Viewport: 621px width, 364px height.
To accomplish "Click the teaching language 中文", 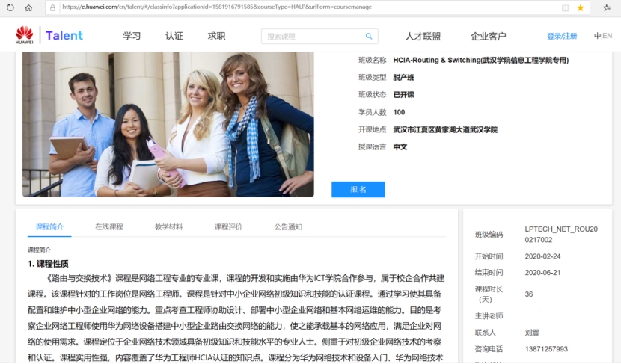I will (400, 147).
